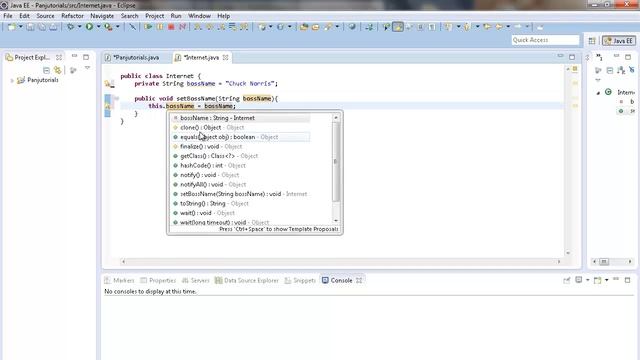Viewport: 640px width, 360px height.
Task: Open the New file dropdown arrow
Action: coord(20,27)
